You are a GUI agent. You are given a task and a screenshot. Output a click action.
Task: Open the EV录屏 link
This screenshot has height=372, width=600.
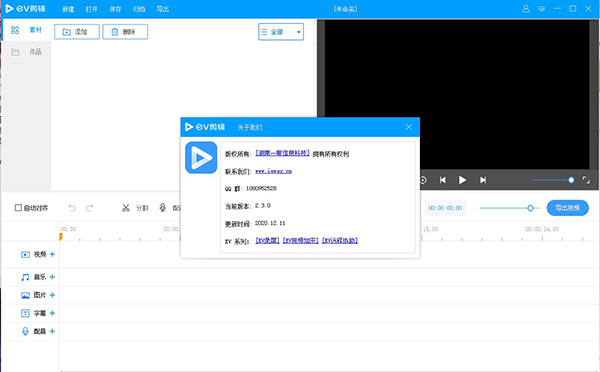(267, 240)
